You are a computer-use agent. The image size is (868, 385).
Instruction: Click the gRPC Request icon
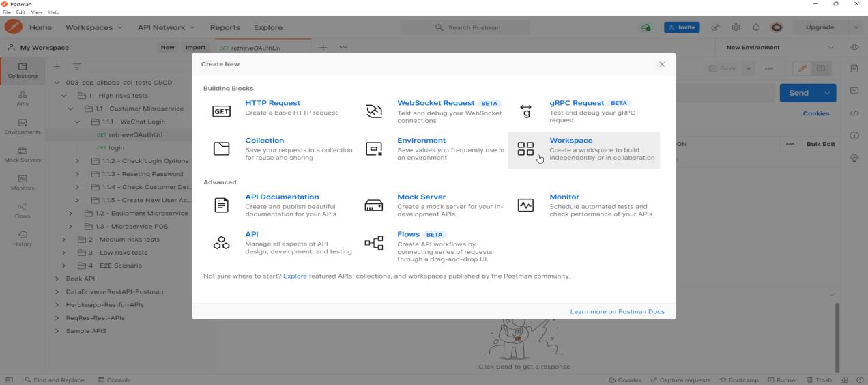(x=525, y=112)
